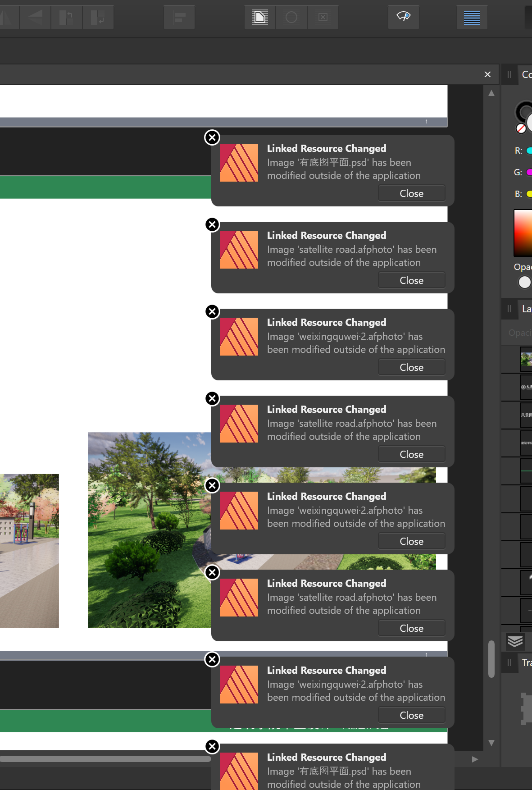
Task: Click the rotate clockwise toolbar icon
Action: click(x=98, y=18)
